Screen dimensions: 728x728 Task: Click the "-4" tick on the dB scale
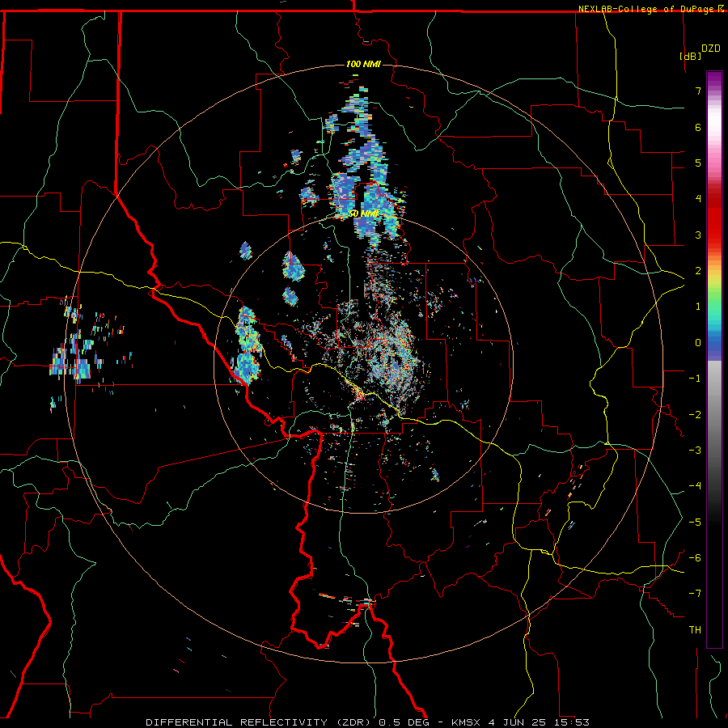point(695,486)
